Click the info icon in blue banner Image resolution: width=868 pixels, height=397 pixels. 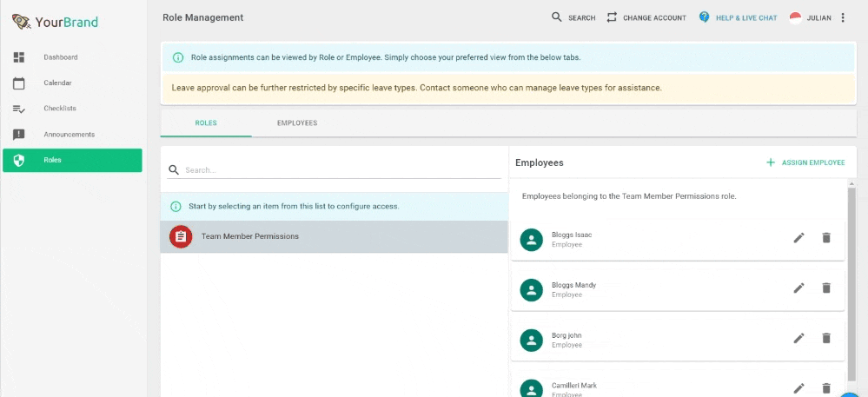[x=178, y=57]
